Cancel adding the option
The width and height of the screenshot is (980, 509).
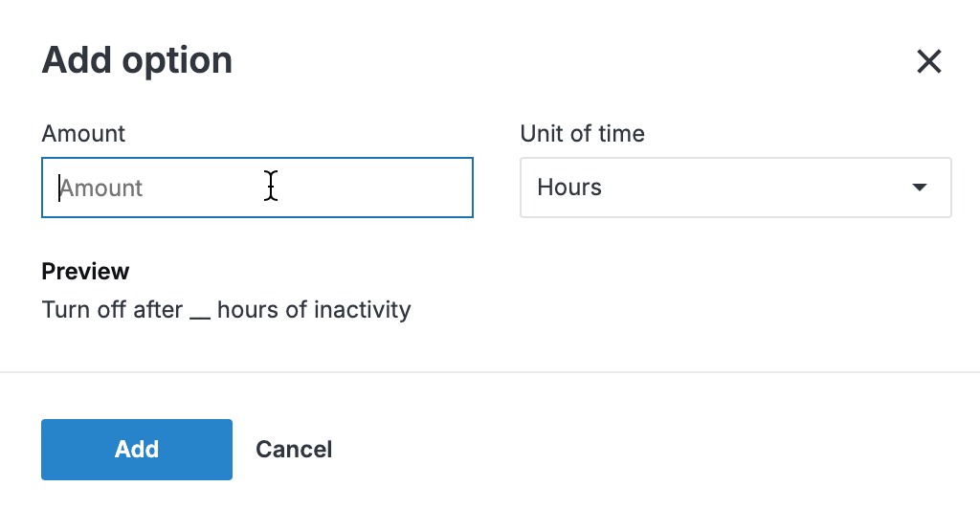coord(294,450)
